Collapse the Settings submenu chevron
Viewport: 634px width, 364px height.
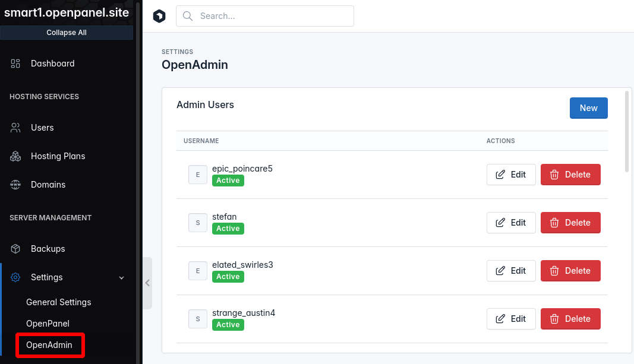click(x=121, y=277)
